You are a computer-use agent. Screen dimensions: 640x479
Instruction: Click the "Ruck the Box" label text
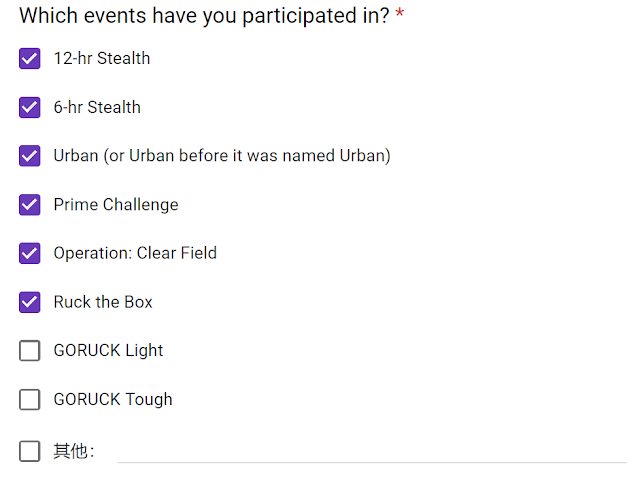tap(103, 302)
